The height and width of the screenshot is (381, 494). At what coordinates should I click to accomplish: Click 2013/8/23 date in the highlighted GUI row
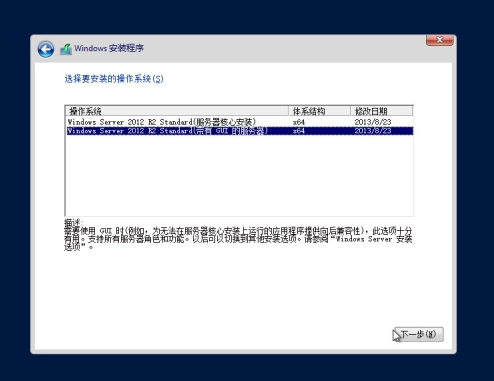tap(373, 131)
